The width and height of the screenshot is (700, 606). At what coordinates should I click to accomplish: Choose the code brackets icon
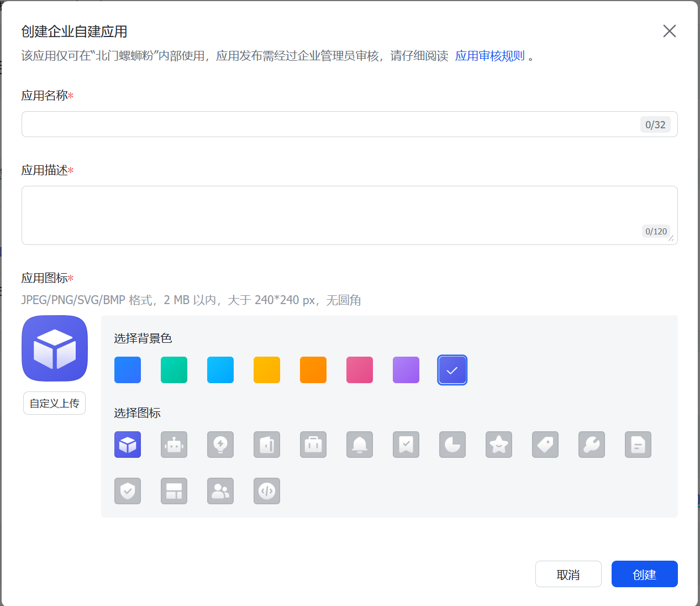[x=267, y=491]
